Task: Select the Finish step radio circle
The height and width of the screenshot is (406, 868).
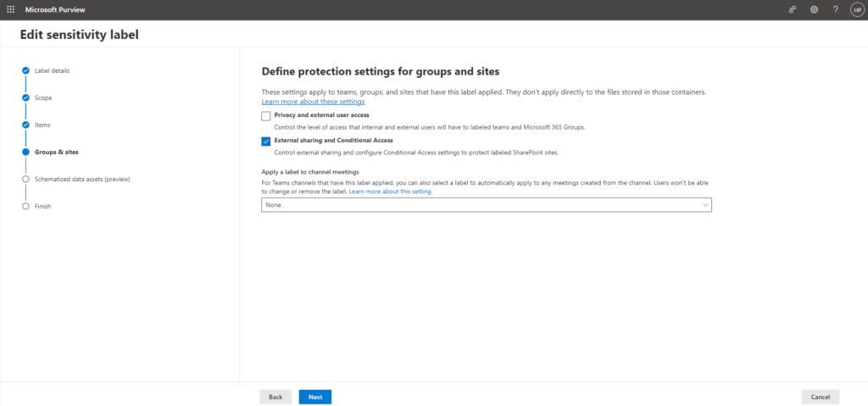Action: pyautogui.click(x=26, y=206)
